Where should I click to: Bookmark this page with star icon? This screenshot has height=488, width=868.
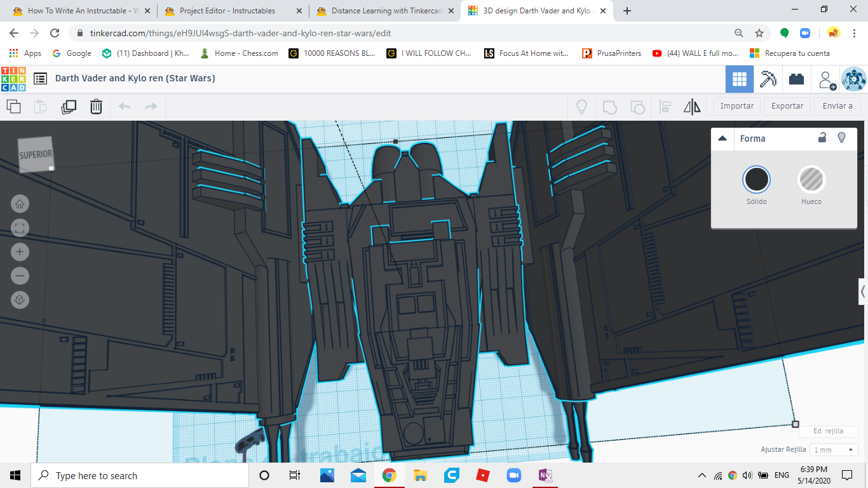759,33
